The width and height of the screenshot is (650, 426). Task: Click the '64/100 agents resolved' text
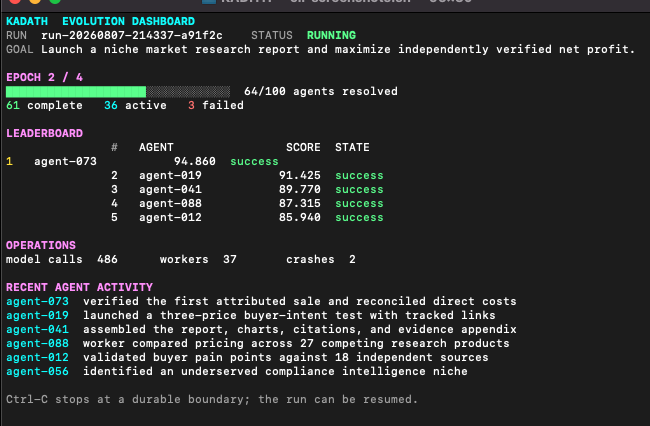pyautogui.click(x=320, y=92)
